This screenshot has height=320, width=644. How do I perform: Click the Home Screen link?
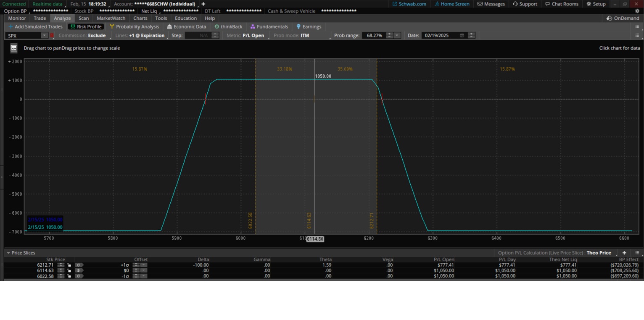[x=452, y=4]
